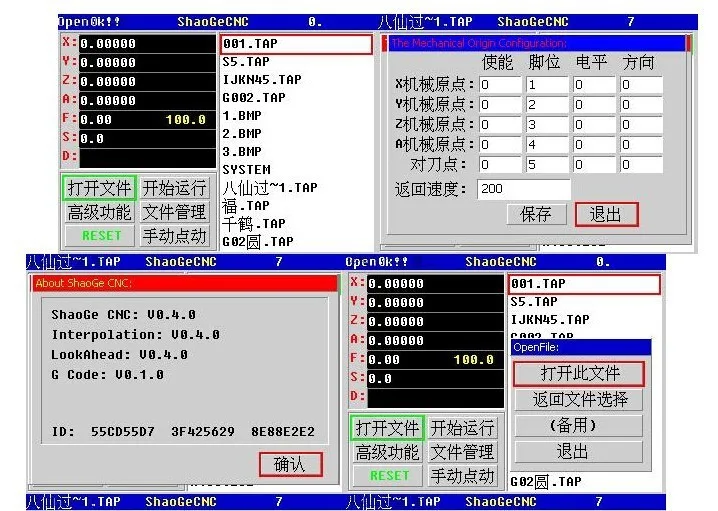Click (备用) in the OpenFile dialog
The height and width of the screenshot is (511, 718).
[x=579, y=426]
